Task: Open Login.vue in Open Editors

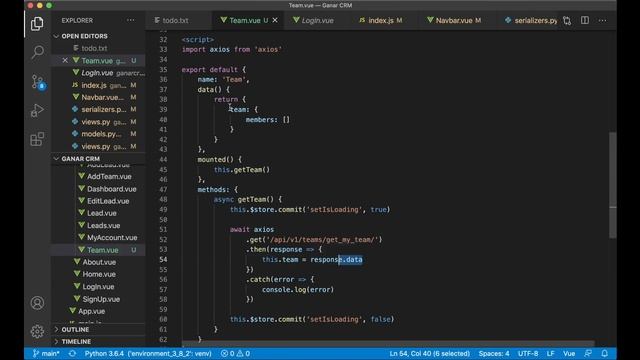Action: (97, 73)
